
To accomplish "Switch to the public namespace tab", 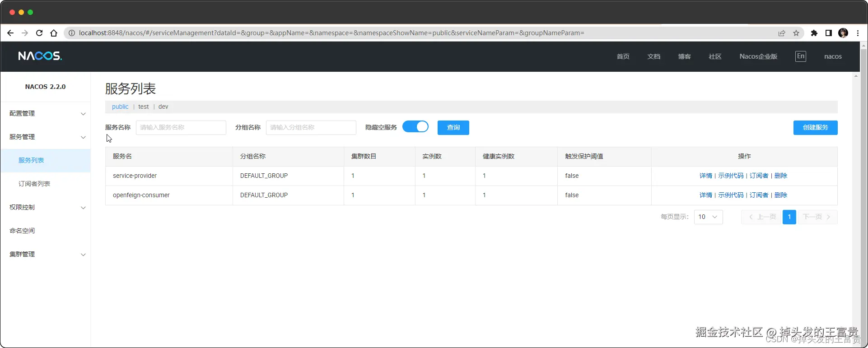I will click(120, 107).
